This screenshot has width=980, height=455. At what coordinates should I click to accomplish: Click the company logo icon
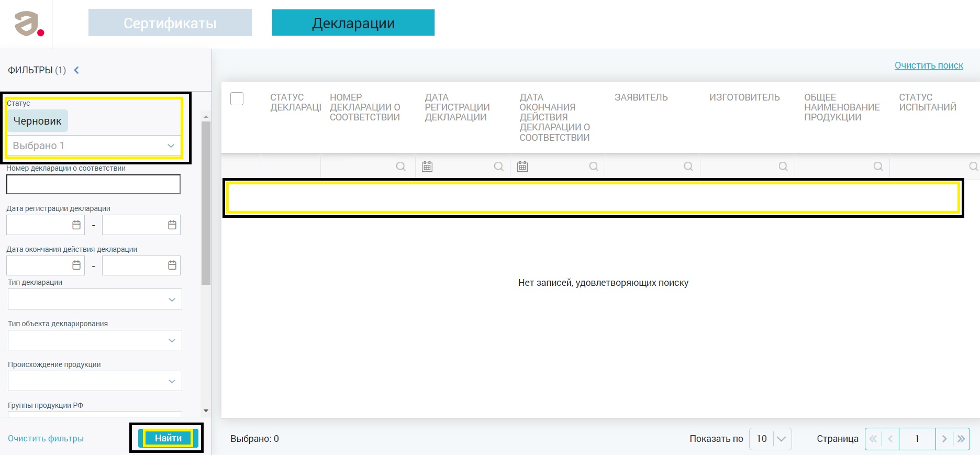[x=28, y=24]
